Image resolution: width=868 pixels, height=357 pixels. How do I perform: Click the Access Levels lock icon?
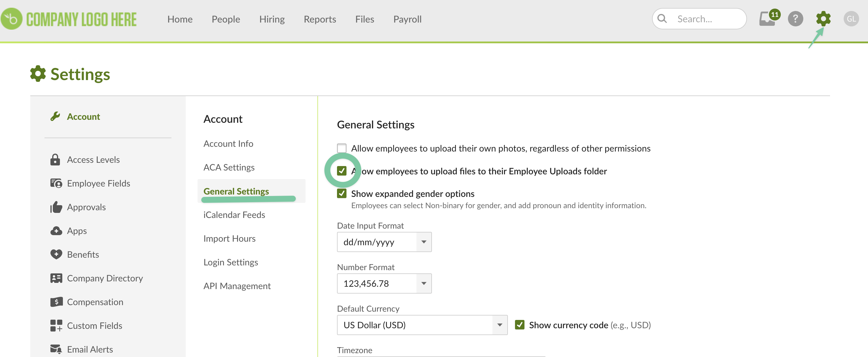pos(55,159)
